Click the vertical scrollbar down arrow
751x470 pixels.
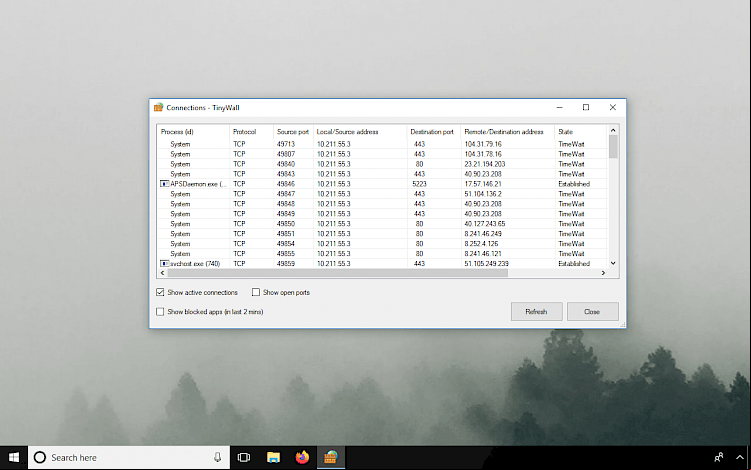[x=613, y=264]
